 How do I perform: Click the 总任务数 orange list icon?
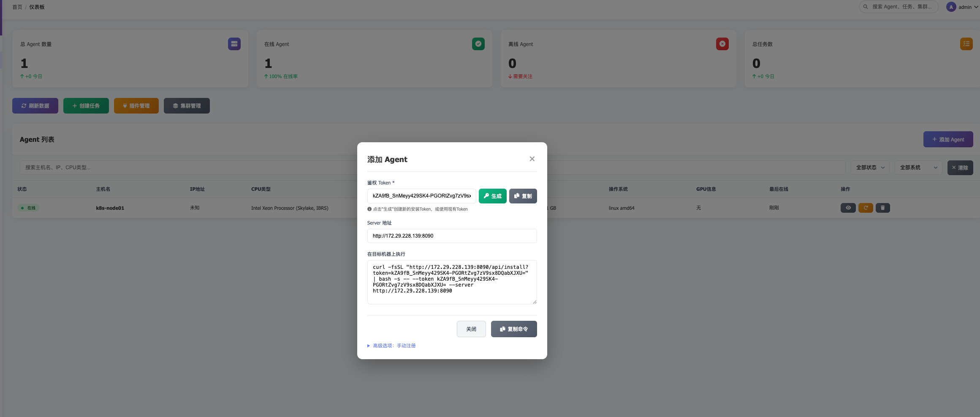point(966,44)
